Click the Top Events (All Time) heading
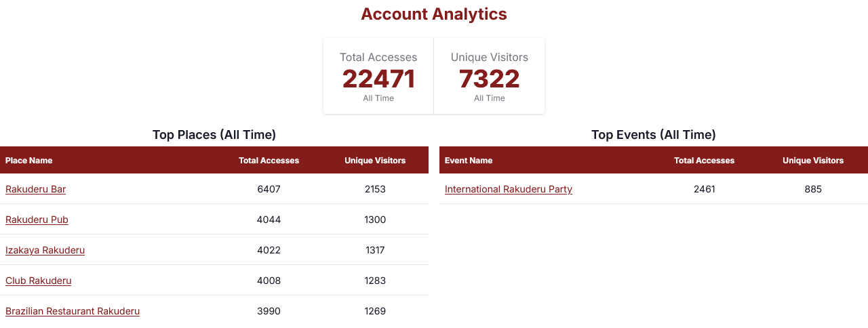 (x=654, y=135)
